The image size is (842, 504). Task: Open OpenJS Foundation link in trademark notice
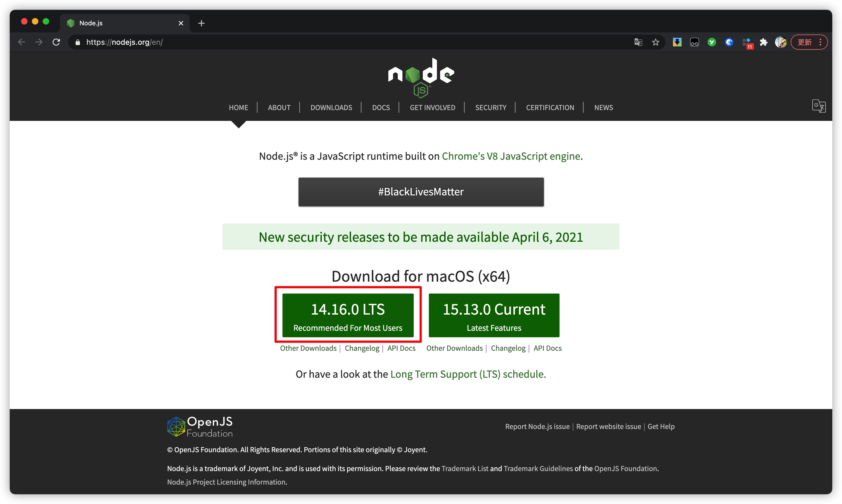[625, 469]
